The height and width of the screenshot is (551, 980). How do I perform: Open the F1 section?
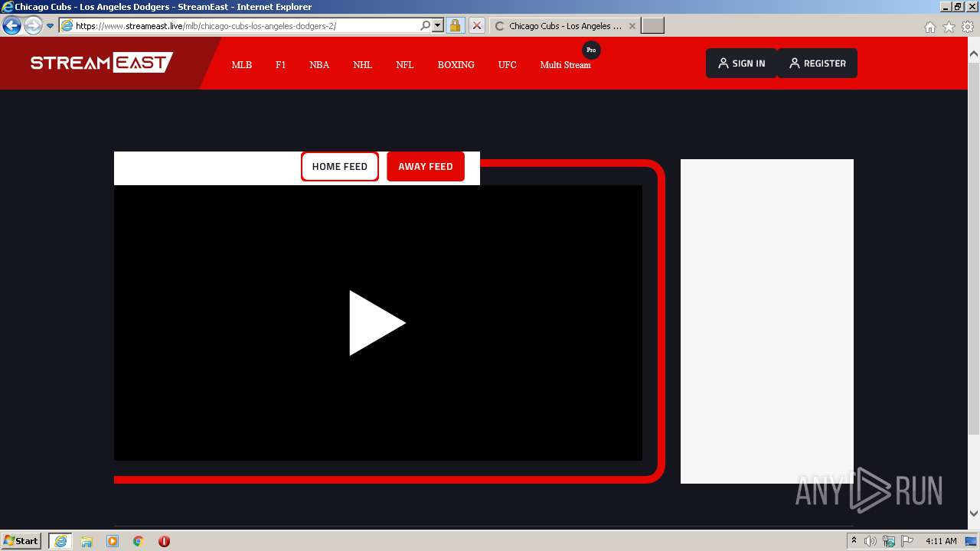pos(281,65)
